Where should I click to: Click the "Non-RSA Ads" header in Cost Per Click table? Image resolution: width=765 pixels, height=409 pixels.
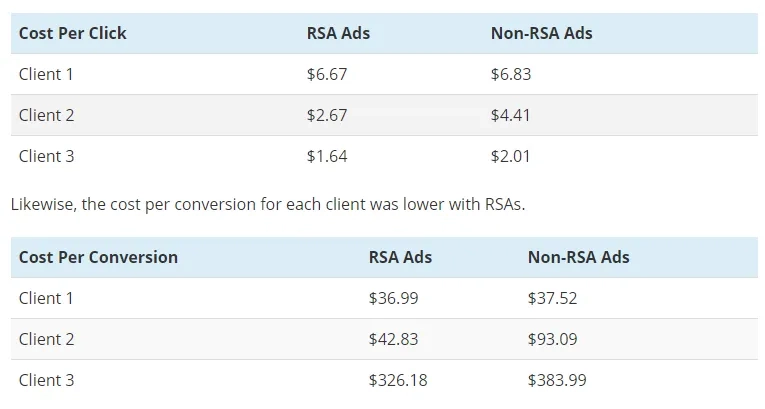(x=541, y=33)
